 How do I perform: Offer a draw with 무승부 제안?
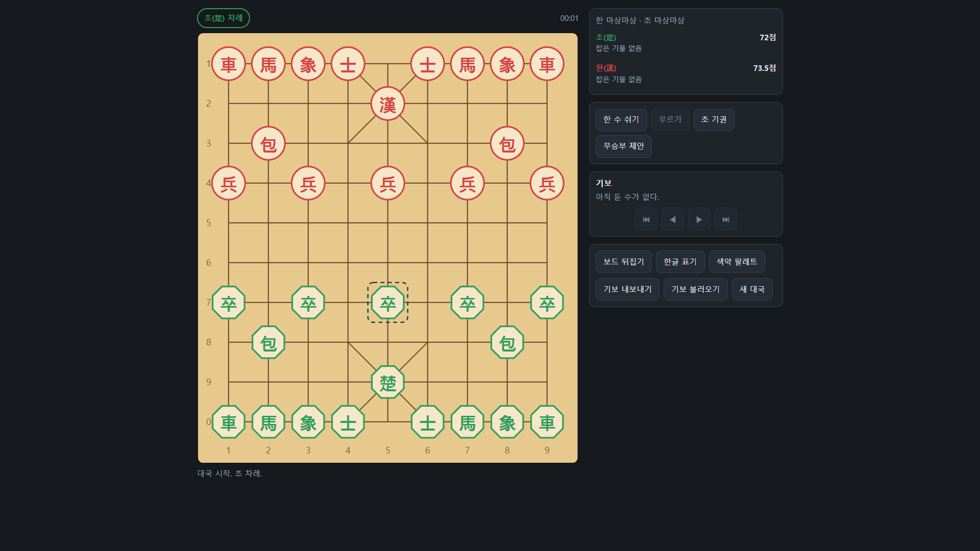(623, 146)
